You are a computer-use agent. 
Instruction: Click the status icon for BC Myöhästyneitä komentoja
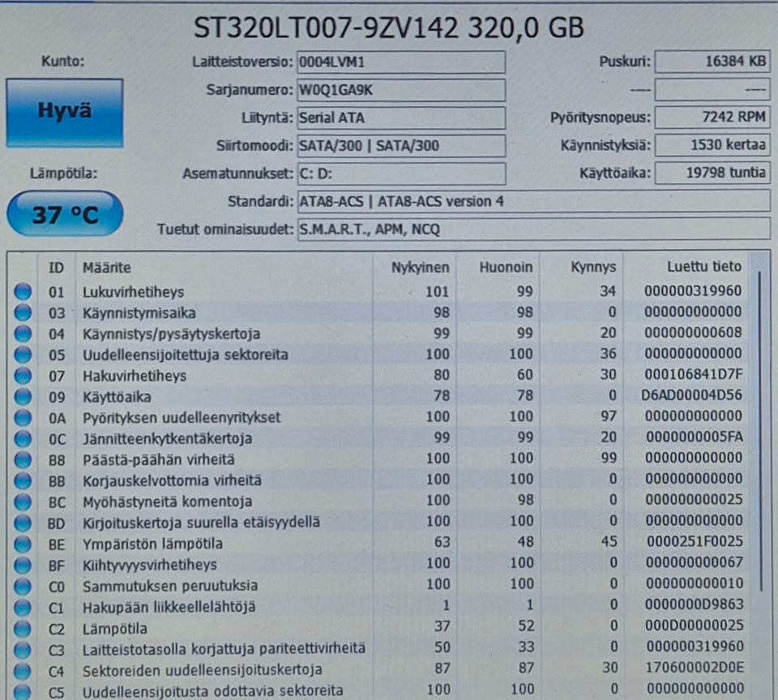(x=23, y=502)
